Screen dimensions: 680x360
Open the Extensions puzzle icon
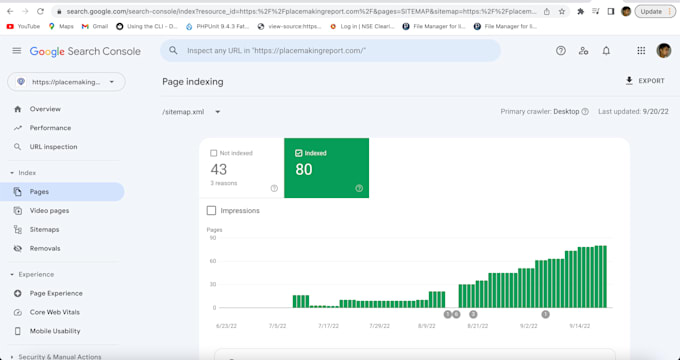coord(581,12)
